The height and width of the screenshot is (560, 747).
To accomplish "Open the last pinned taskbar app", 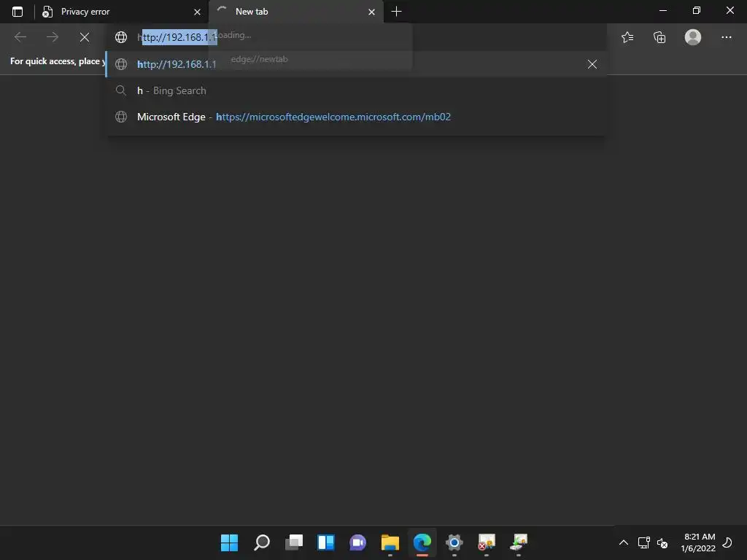I will click(519, 542).
